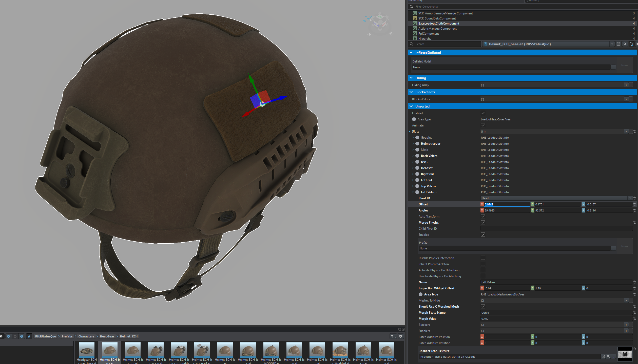Open resource browser settings gear
Screen dimensions: 638x364
[401, 336]
